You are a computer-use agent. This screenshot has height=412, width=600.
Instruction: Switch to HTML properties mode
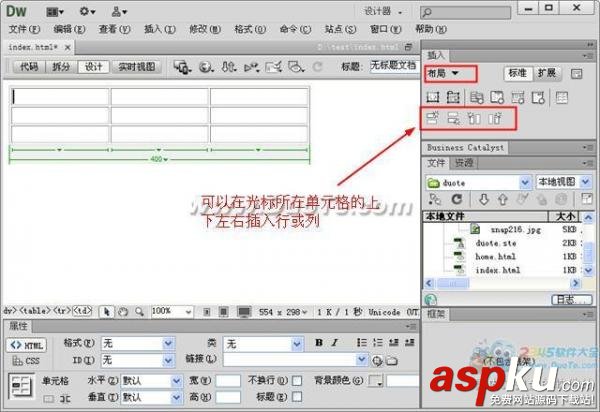(26, 345)
